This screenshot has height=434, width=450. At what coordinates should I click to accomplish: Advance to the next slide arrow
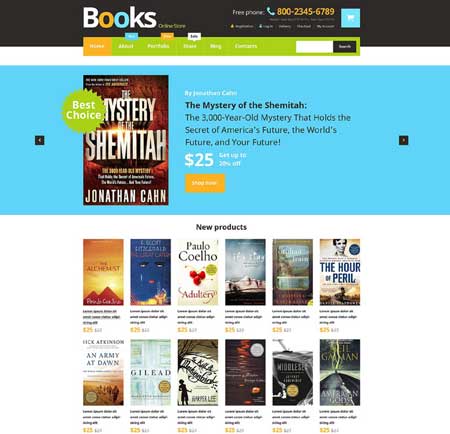[404, 140]
